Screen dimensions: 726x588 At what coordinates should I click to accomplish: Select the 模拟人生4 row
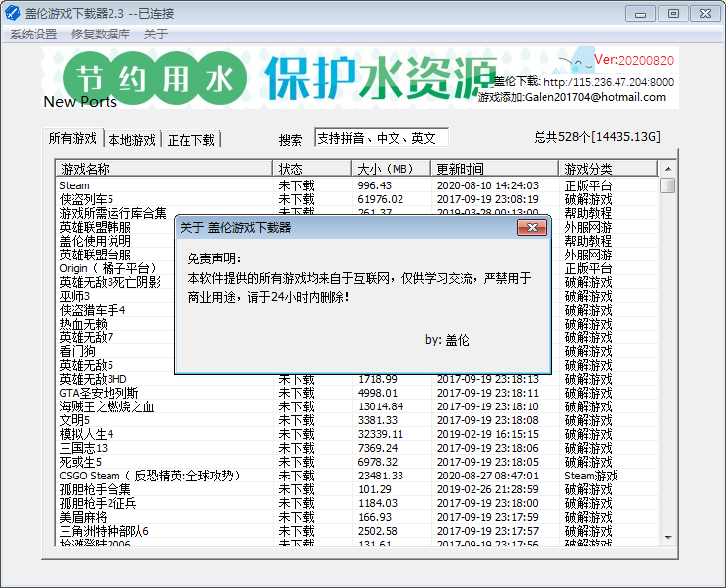point(357,434)
